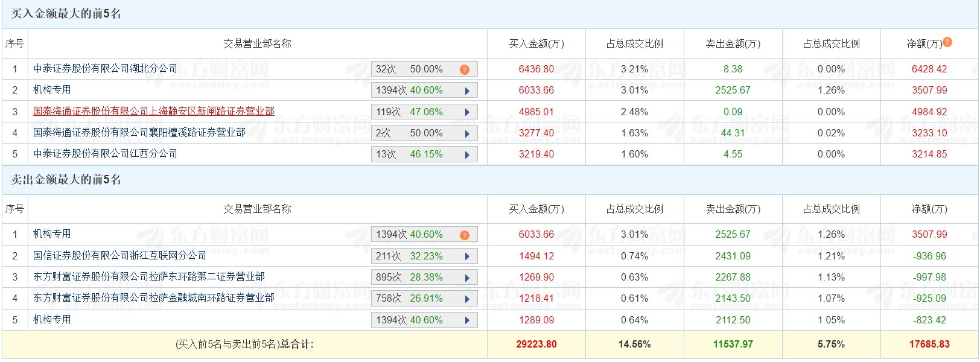The width and height of the screenshot is (980, 362).
Task: Select sell amount 4.55
Action: pyautogui.click(x=733, y=154)
